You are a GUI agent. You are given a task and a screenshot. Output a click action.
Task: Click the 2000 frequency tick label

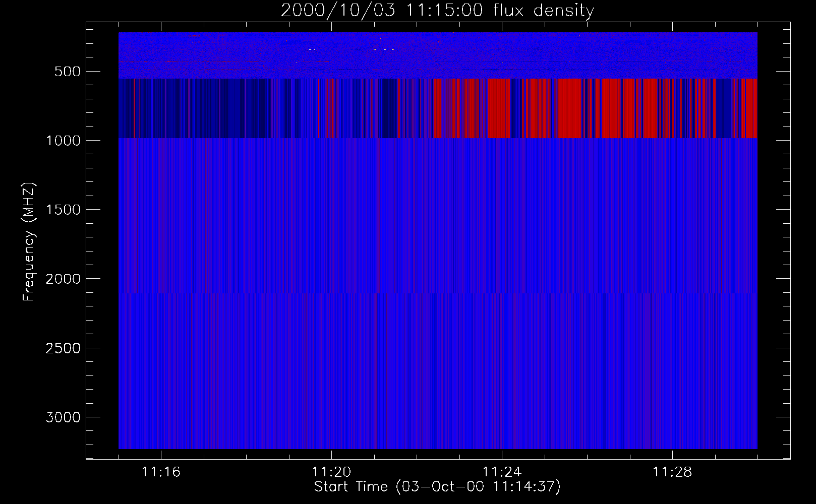(x=63, y=279)
